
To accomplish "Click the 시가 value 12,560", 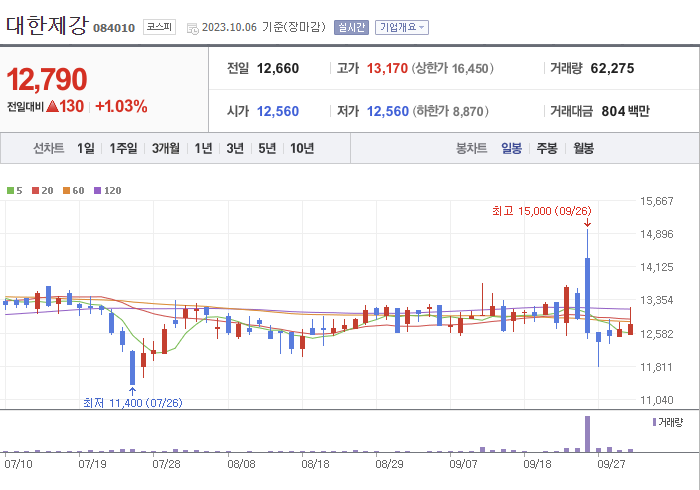I will (x=278, y=111).
